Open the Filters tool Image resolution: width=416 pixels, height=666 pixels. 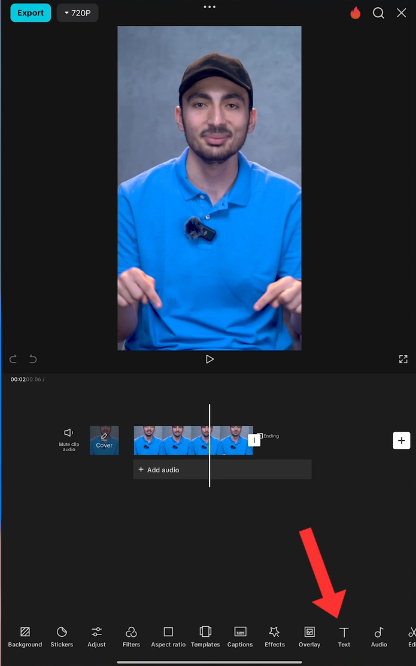coord(131,637)
